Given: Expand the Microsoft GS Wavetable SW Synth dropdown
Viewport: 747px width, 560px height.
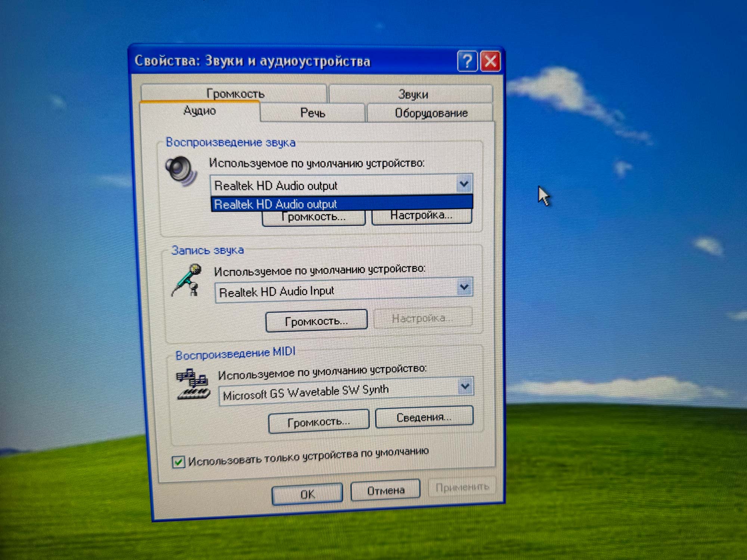Looking at the screenshot, I should coord(465,386).
